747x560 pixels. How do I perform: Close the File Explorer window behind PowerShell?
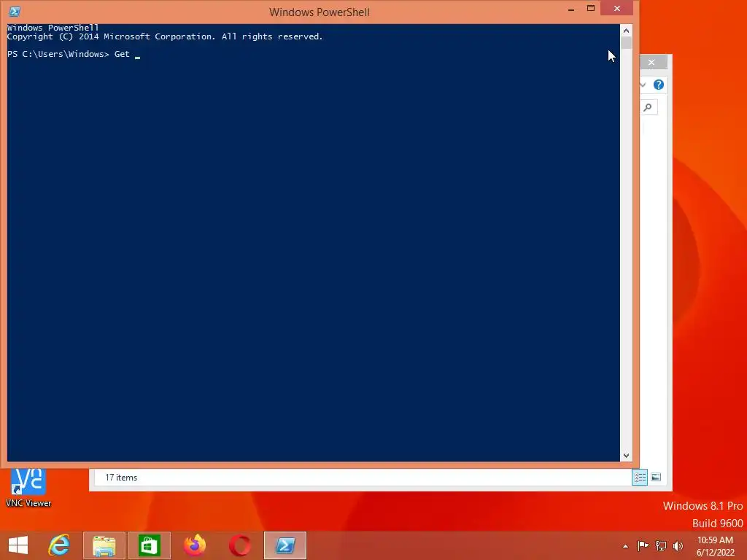pyautogui.click(x=651, y=63)
